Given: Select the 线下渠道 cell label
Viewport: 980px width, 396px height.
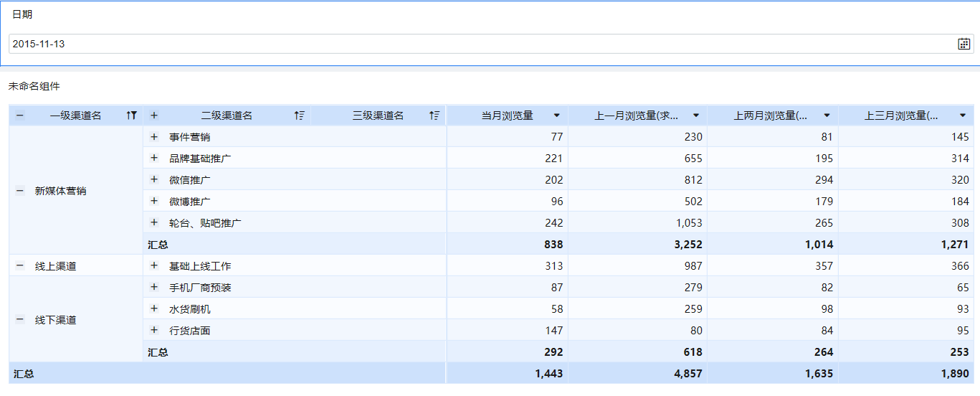Looking at the screenshot, I should [56, 320].
